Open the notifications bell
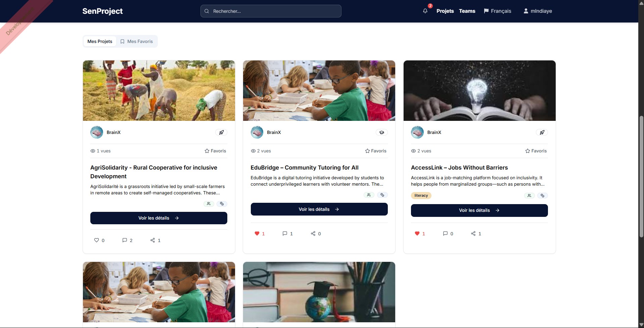 425,11
